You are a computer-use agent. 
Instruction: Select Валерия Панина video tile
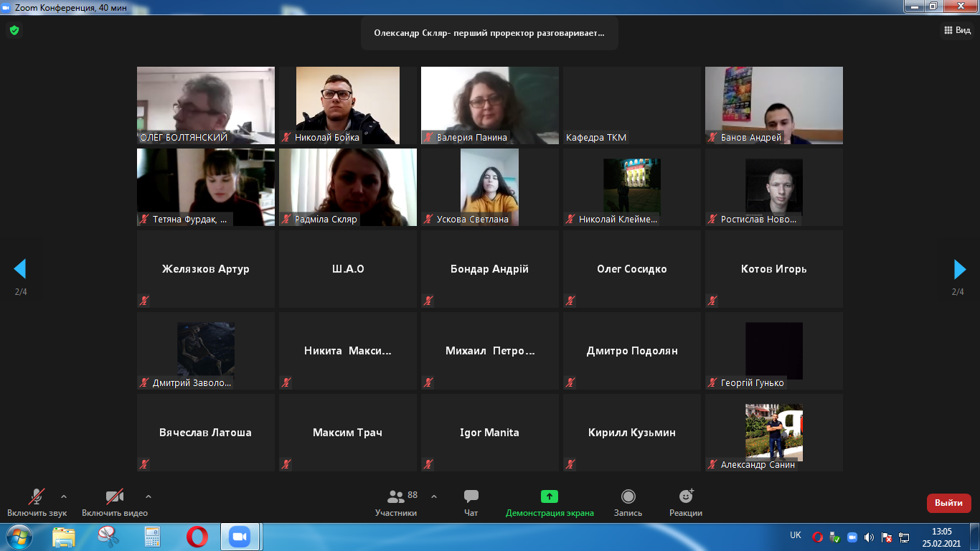click(x=489, y=105)
